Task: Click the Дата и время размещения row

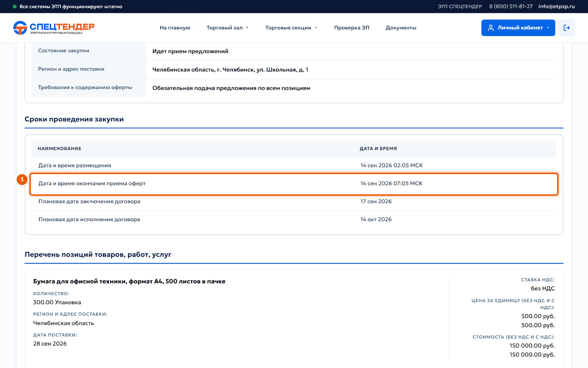Action: [x=294, y=166]
